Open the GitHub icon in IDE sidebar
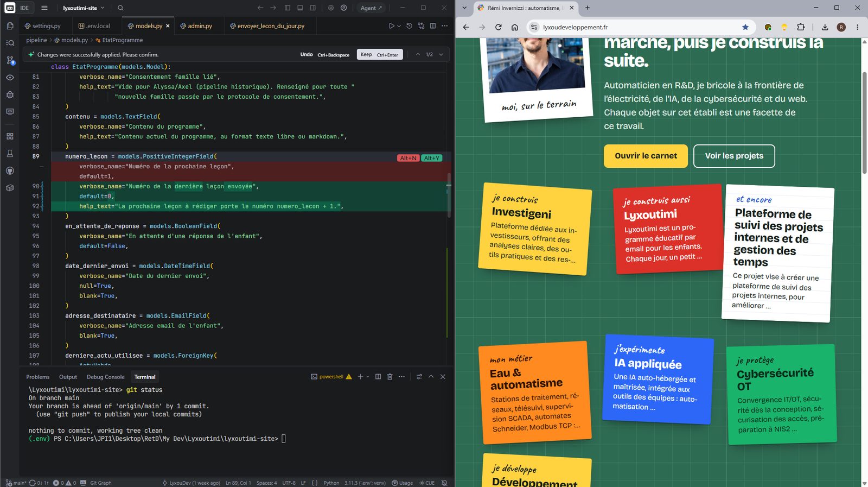 coord(10,170)
